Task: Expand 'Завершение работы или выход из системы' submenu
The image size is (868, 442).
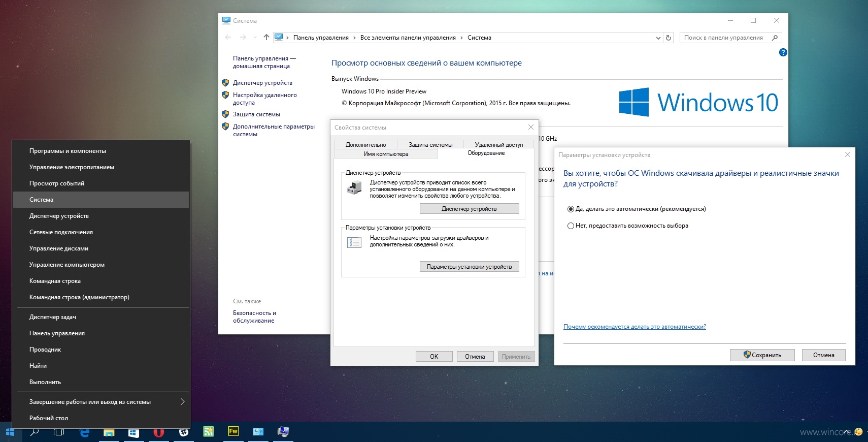Action: click(183, 402)
